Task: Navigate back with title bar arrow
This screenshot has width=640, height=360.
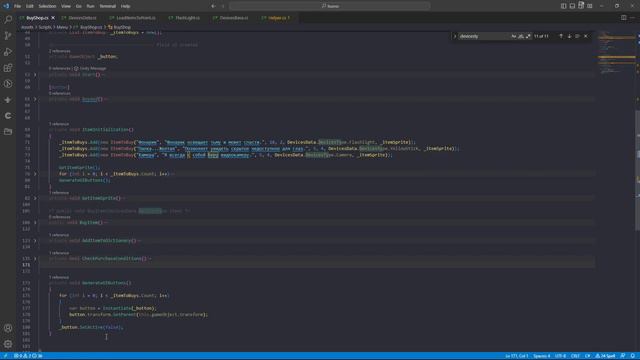Action: tap(213, 6)
